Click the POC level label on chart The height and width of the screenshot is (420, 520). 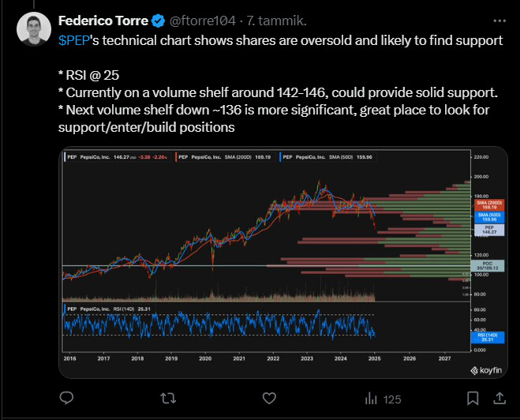[x=488, y=266]
